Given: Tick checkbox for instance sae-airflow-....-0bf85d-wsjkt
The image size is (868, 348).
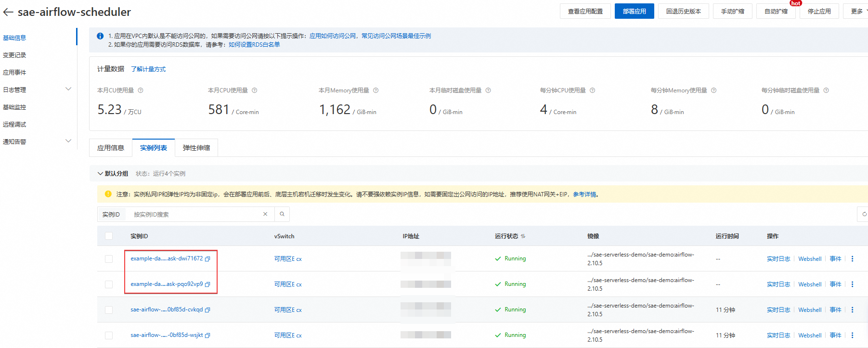Looking at the screenshot, I should [x=109, y=335].
